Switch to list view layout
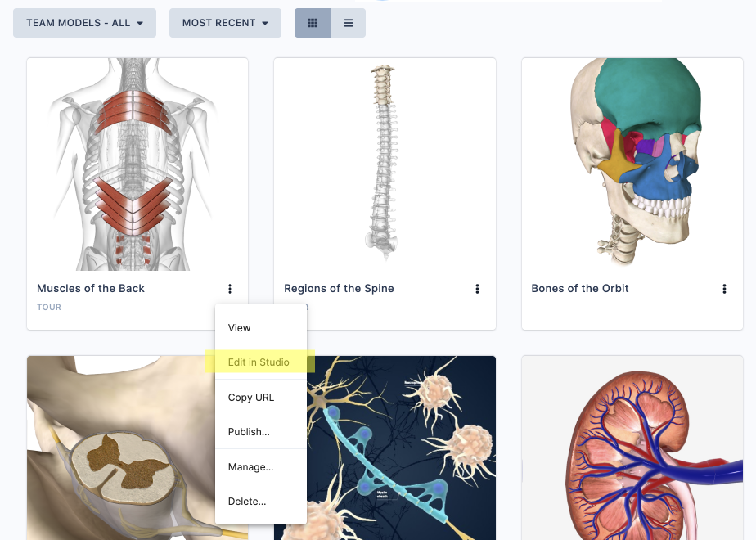This screenshot has height=540, width=756. 348,23
